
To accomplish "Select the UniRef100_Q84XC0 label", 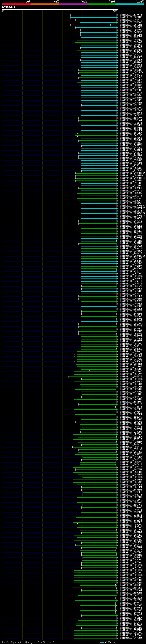I will click(x=131, y=352).
